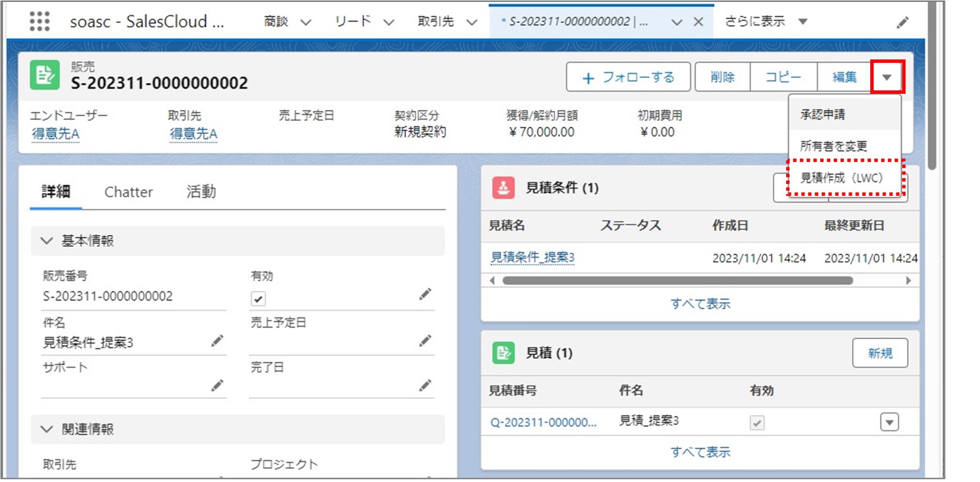The image size is (980, 482).
Task: Open the App Launcher grid icon
Action: [x=40, y=21]
